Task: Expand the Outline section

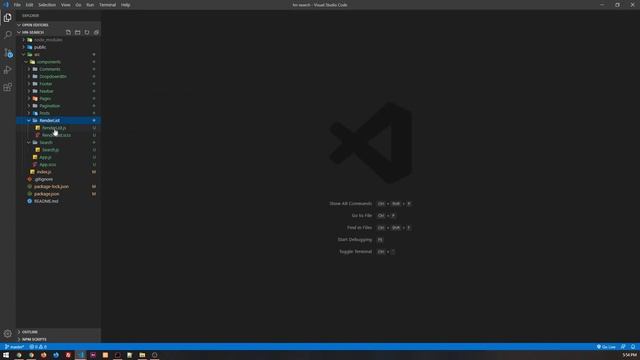Action: pyautogui.click(x=58, y=332)
